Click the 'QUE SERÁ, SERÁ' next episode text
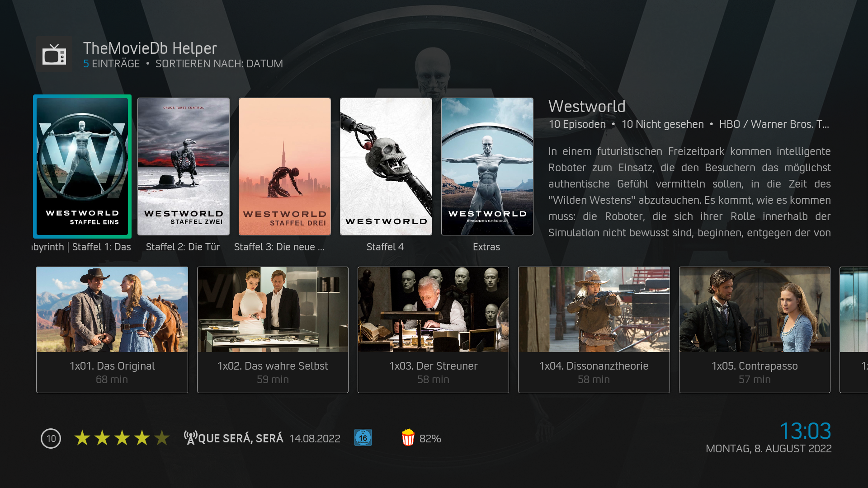This screenshot has height=488, width=868. click(241, 438)
